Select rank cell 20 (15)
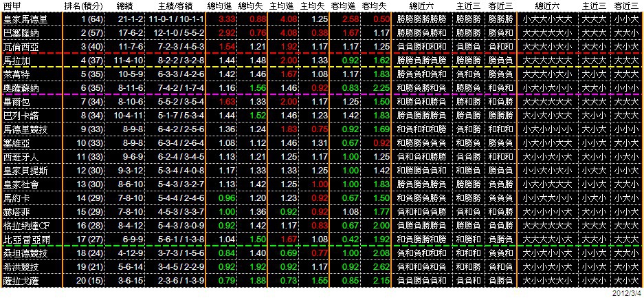This screenshot has width=644, height=298. (90, 281)
